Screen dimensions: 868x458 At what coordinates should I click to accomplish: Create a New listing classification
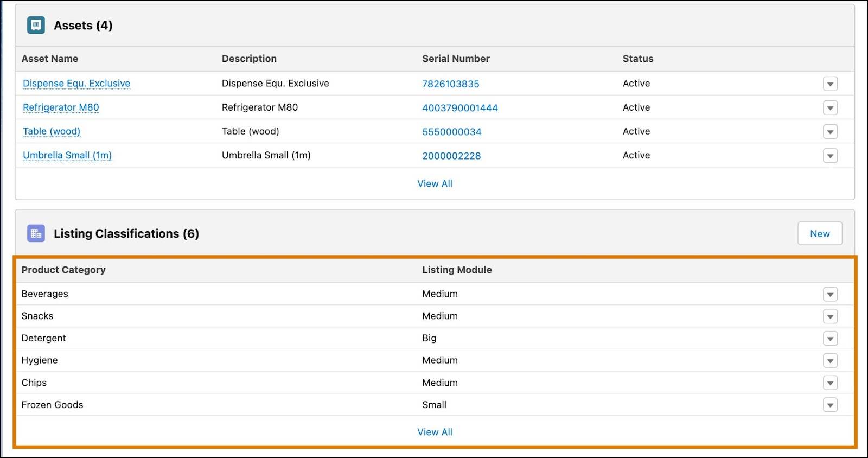(820, 233)
